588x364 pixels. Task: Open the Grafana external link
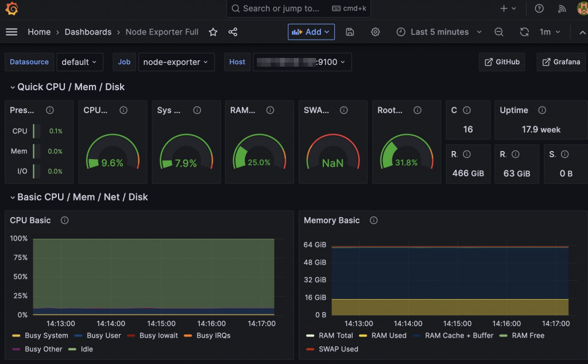(x=561, y=62)
